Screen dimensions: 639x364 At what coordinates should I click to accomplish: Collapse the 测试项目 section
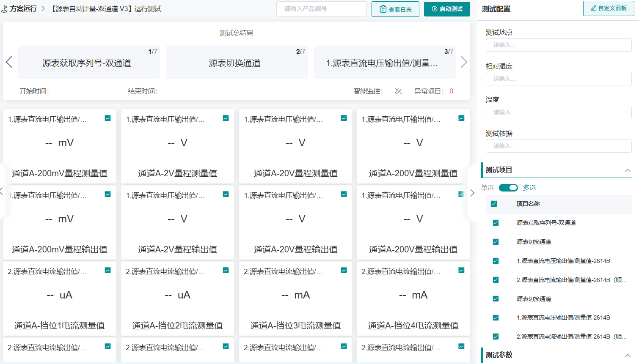click(628, 170)
